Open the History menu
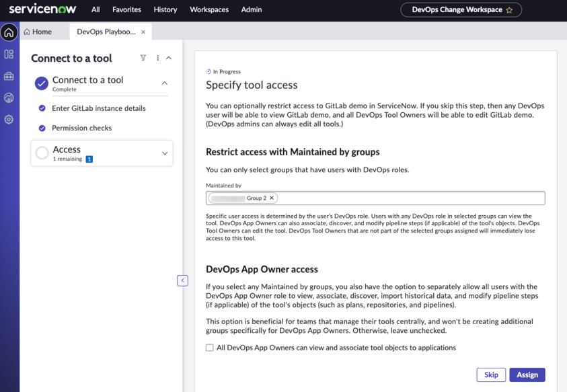Screen dimensions: 567x392 click(x=165, y=10)
